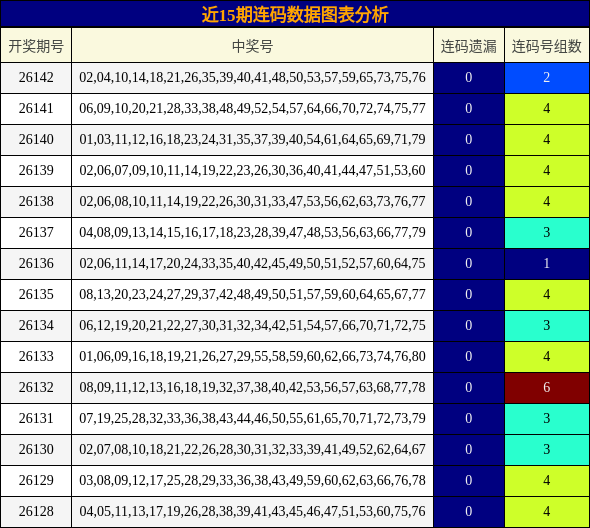The height and width of the screenshot is (528, 590).
Task: Select period number 26140
Action: 36,140
